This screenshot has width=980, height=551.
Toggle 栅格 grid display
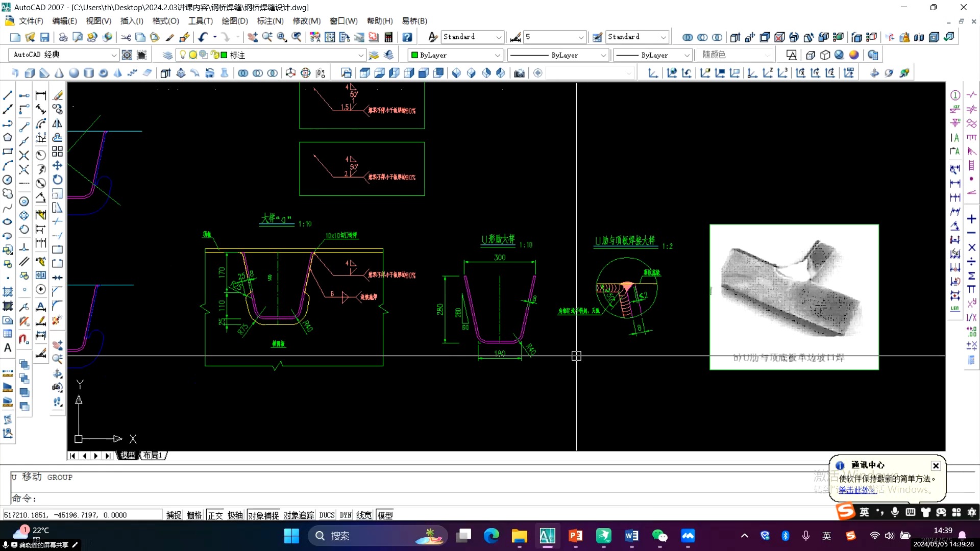click(194, 515)
